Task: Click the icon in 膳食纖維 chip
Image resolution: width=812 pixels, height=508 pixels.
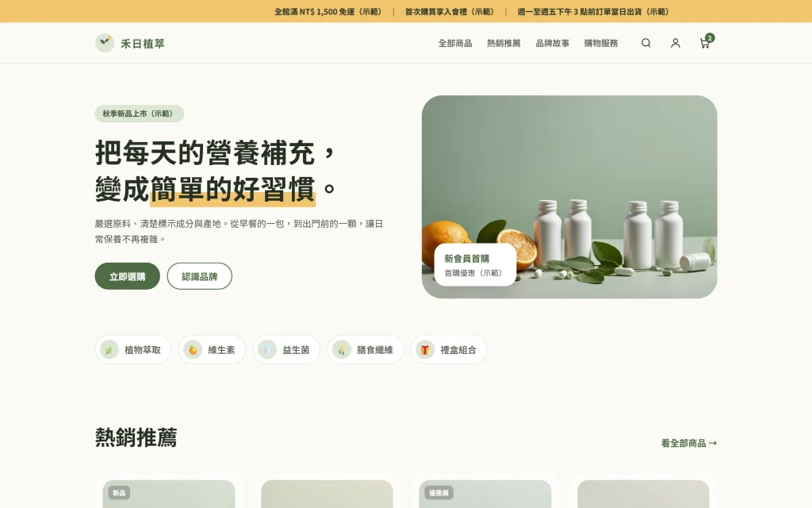Action: pos(342,350)
